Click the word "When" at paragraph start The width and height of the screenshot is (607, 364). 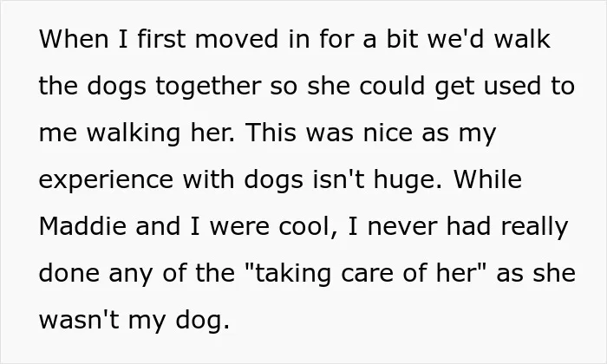tap(74, 39)
